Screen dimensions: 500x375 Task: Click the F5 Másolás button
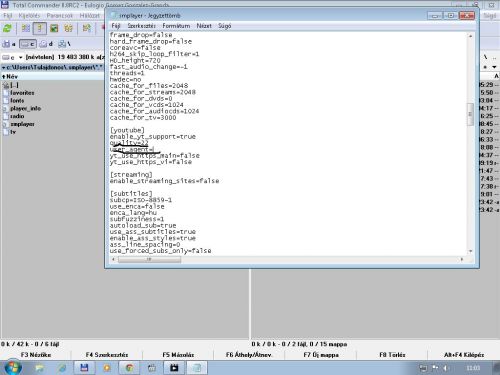(x=178, y=355)
